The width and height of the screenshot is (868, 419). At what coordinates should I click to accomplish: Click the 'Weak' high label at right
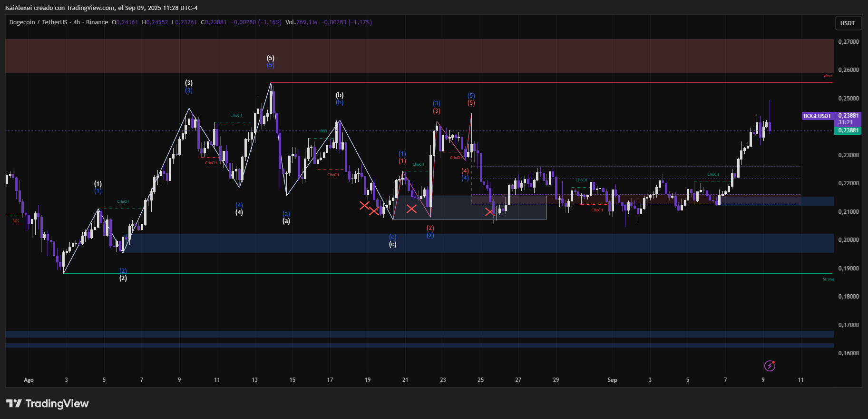tap(828, 76)
